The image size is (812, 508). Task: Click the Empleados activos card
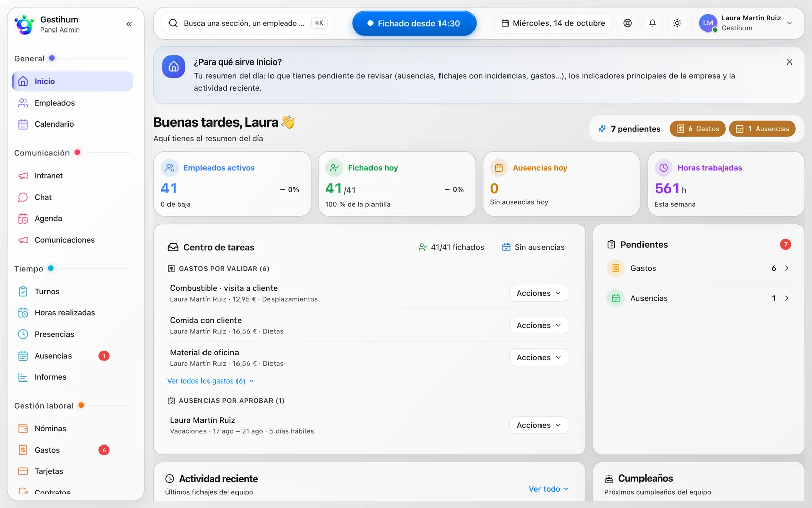tap(232, 184)
